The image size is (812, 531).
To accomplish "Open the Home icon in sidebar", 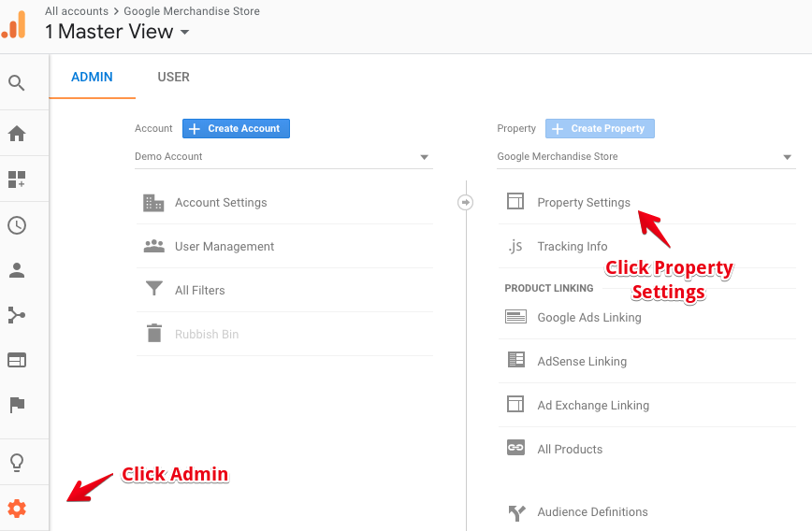I will (17, 134).
